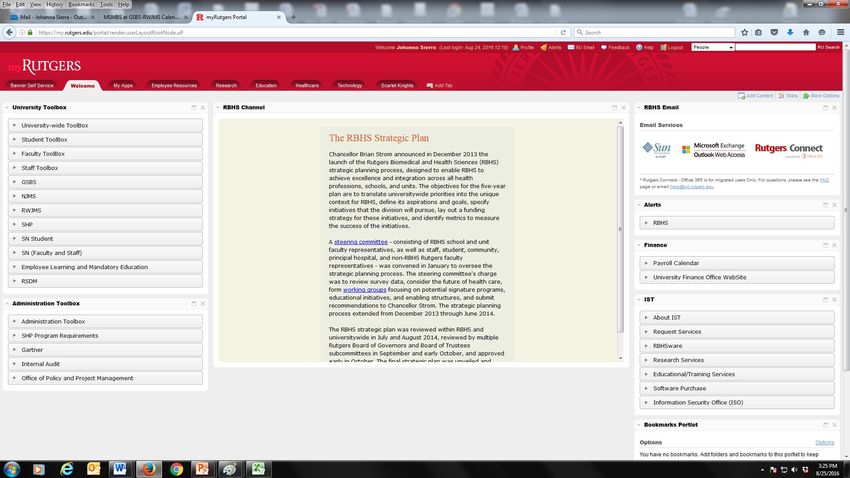The width and height of the screenshot is (850, 478).
Task: Open the Healthcare tab
Action: (307, 85)
